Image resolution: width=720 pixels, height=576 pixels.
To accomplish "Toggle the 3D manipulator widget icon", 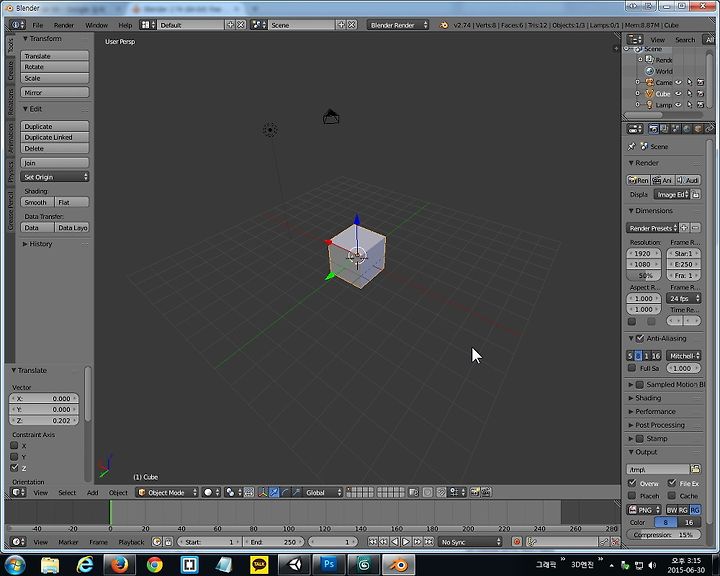I will (263, 492).
